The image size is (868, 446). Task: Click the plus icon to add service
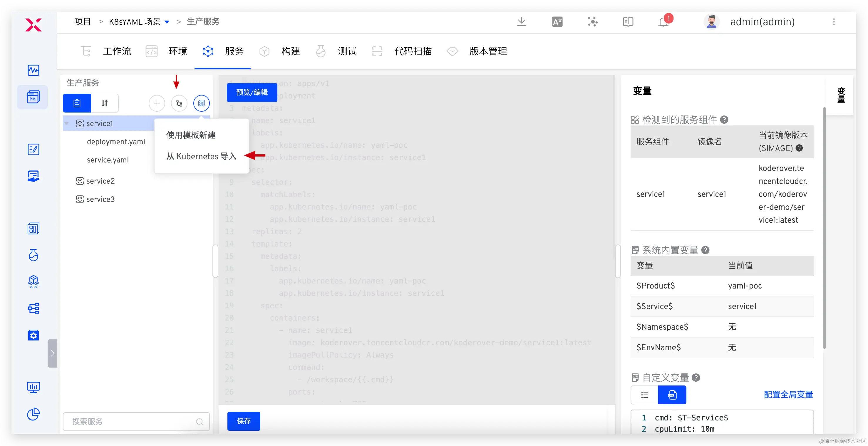click(x=157, y=103)
